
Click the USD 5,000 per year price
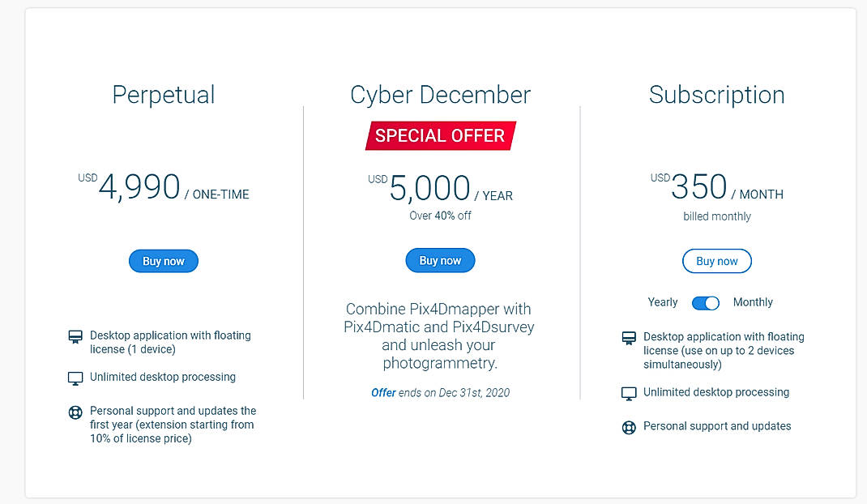point(440,189)
